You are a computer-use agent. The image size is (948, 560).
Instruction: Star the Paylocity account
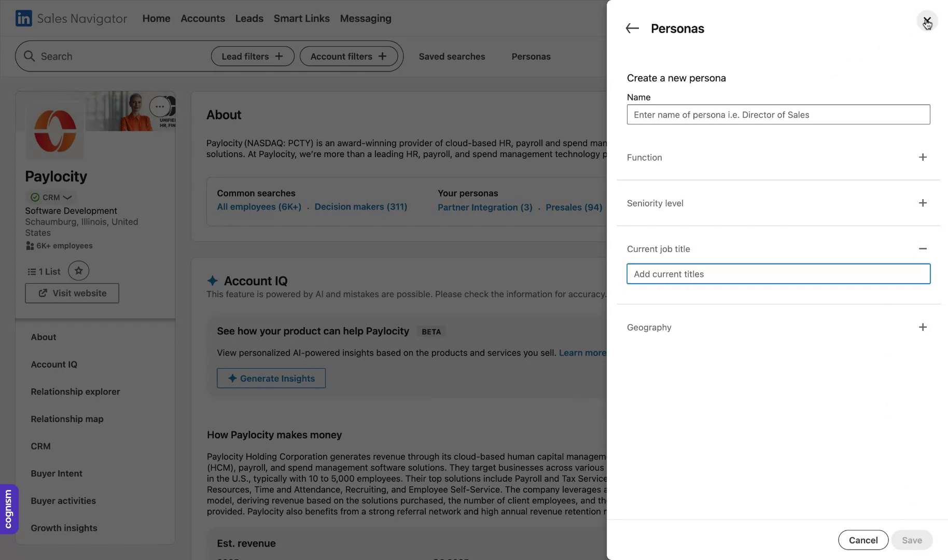78,270
